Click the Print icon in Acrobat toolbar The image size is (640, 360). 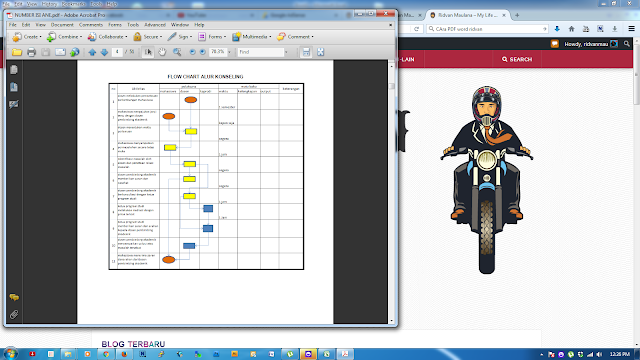click(31, 52)
